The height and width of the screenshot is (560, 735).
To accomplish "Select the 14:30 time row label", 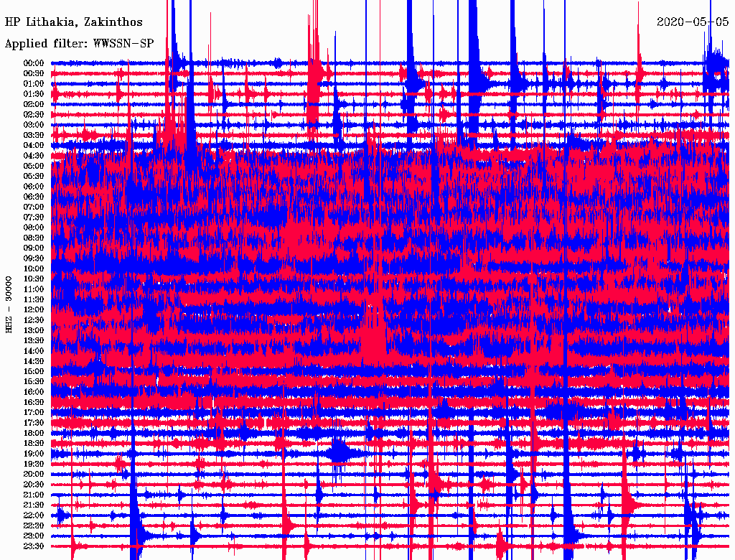I will coord(34,362).
